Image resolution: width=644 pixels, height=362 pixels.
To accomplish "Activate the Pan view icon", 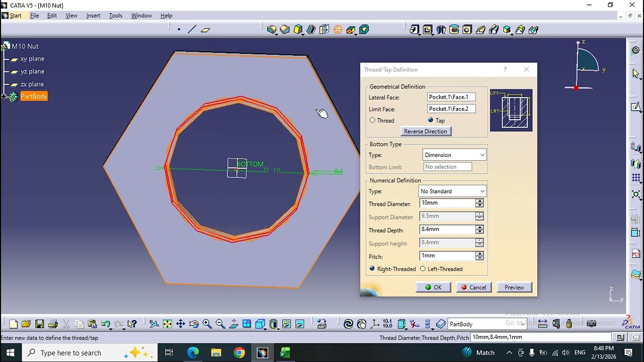I will tap(180, 324).
